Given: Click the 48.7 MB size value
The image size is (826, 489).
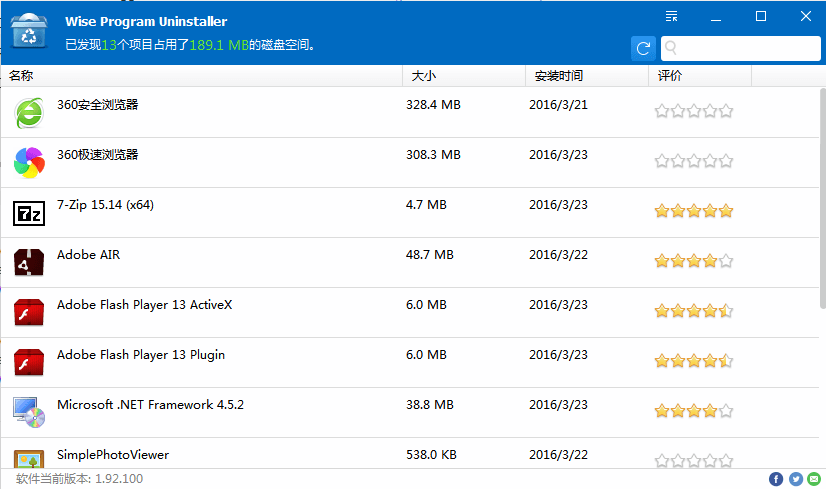Looking at the screenshot, I should [429, 255].
